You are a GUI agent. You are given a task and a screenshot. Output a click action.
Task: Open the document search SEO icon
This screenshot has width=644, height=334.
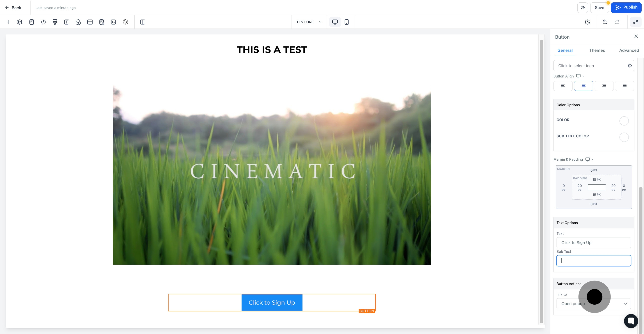pyautogui.click(x=102, y=22)
